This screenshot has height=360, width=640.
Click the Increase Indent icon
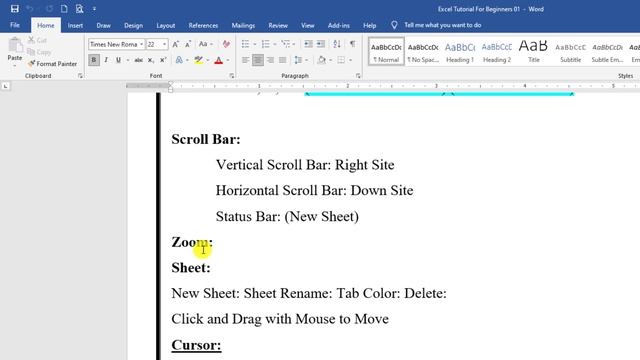tap(321, 44)
